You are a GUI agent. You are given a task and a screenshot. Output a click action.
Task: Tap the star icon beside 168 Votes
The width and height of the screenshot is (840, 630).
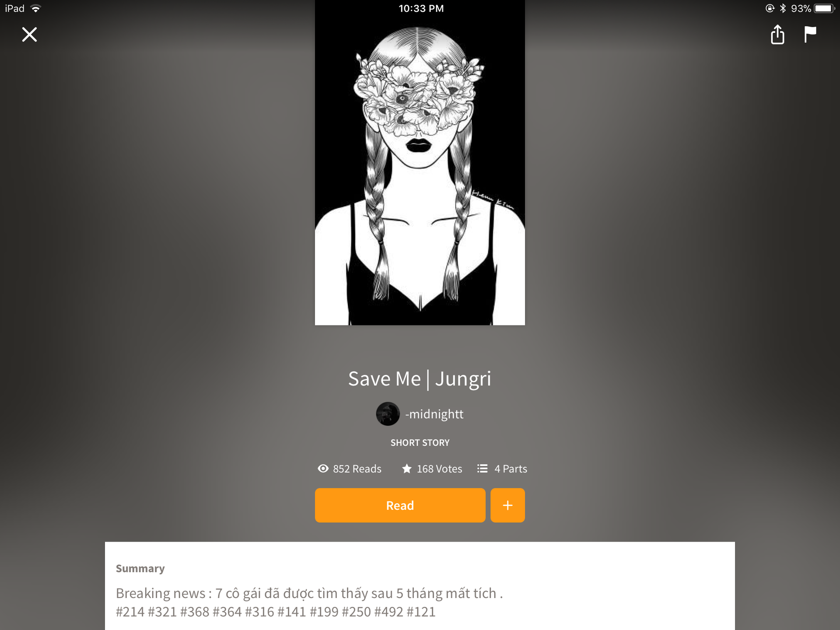[x=406, y=469]
